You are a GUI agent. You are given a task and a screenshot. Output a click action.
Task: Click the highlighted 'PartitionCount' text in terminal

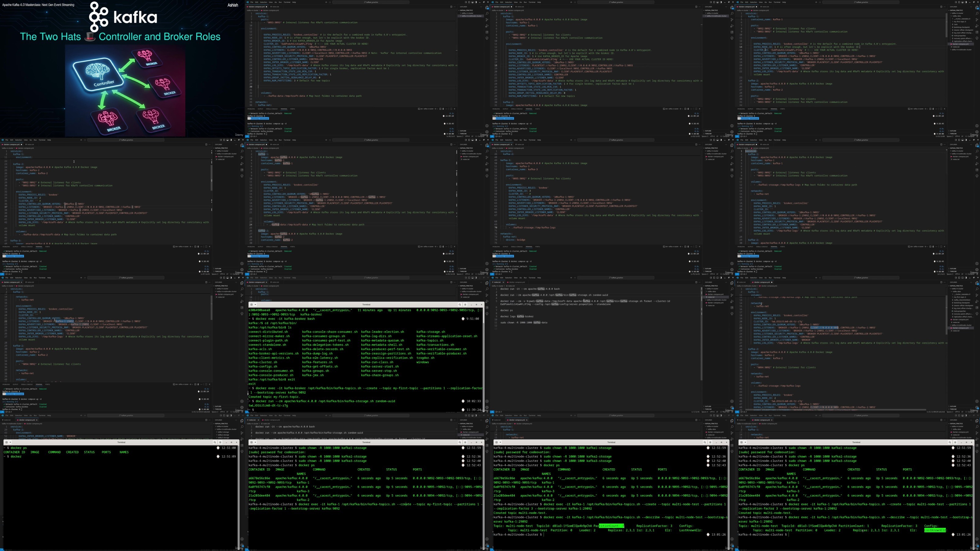pyautogui.click(x=611, y=526)
